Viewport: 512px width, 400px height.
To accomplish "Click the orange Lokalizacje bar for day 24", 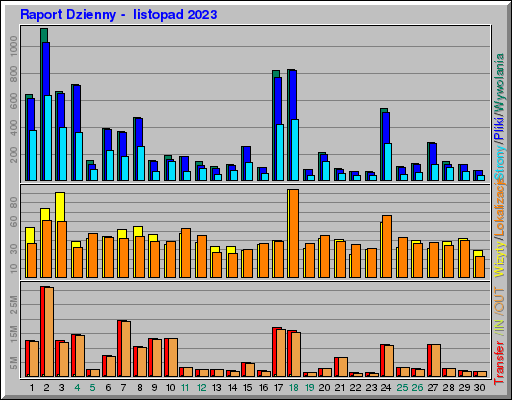I will (387, 246).
